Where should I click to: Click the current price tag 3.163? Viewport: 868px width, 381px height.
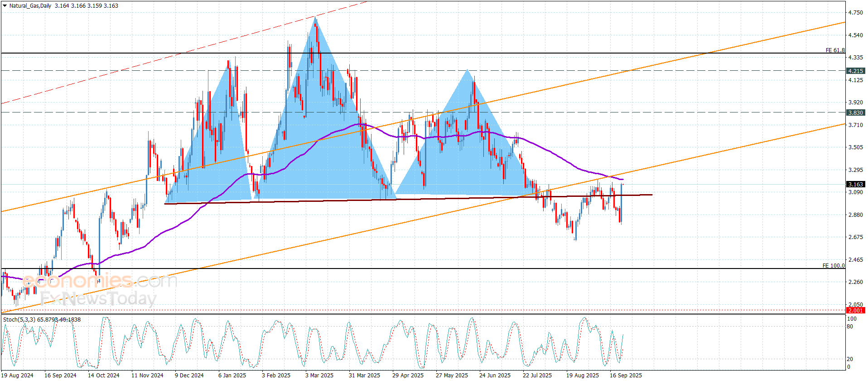coord(855,184)
